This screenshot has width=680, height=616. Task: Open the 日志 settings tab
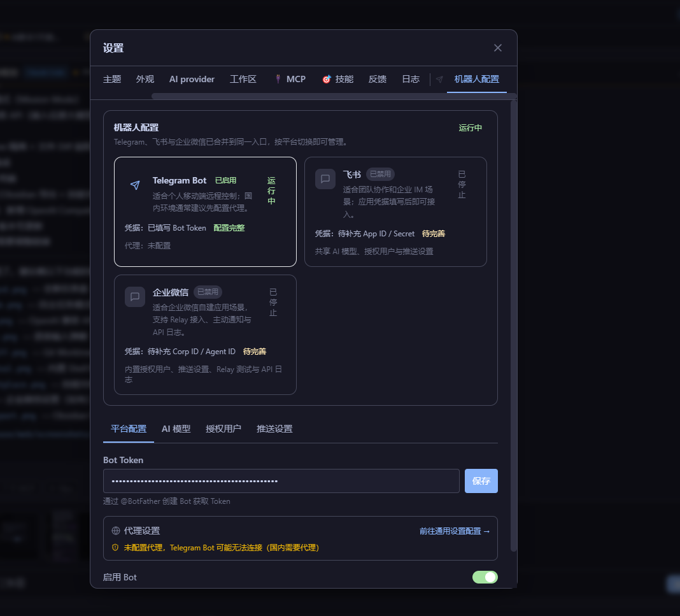(x=411, y=80)
